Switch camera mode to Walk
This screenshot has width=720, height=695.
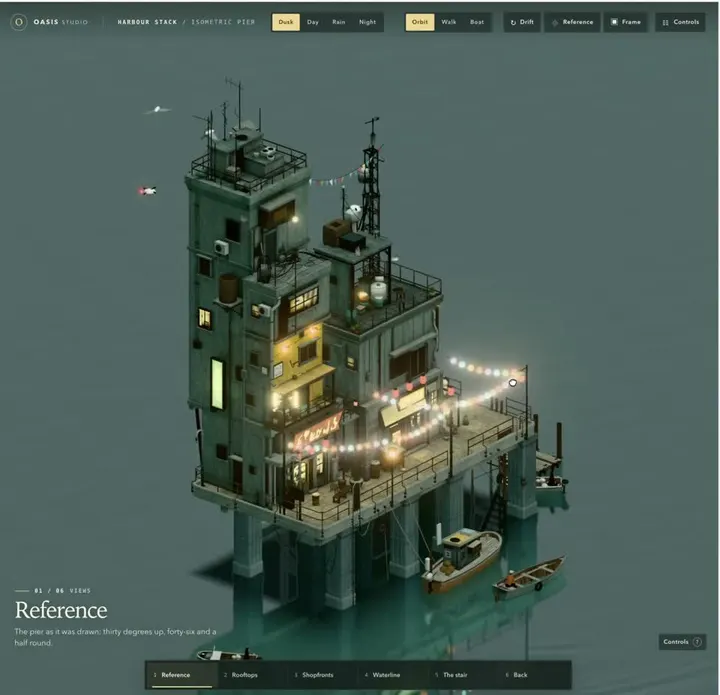pyautogui.click(x=449, y=22)
